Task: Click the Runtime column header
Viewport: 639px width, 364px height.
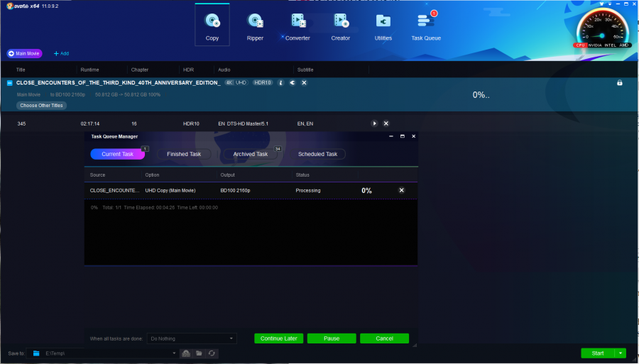Action: 89,70
